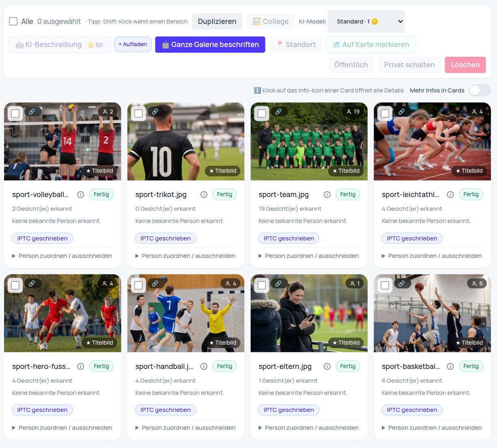Image resolution: width=497 pixels, height=448 pixels.
Task: Show details via sport-team.jpg info icon
Action: [327, 195]
